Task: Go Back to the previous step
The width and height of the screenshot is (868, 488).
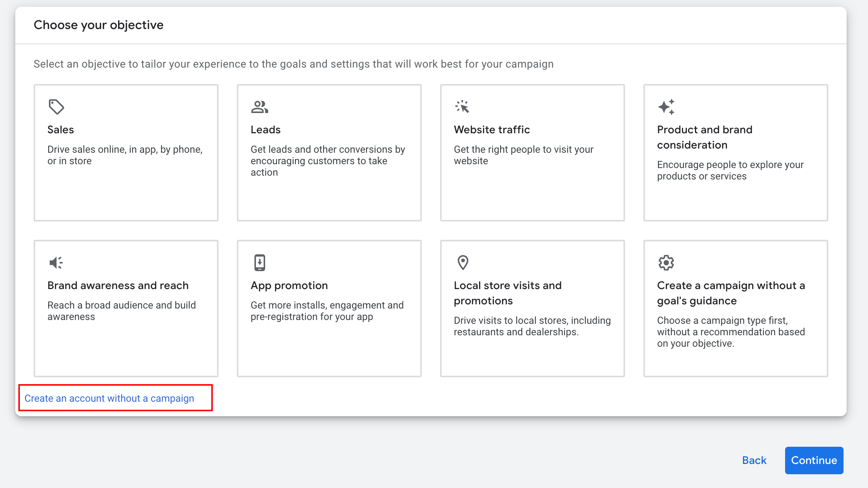Action: (x=754, y=461)
